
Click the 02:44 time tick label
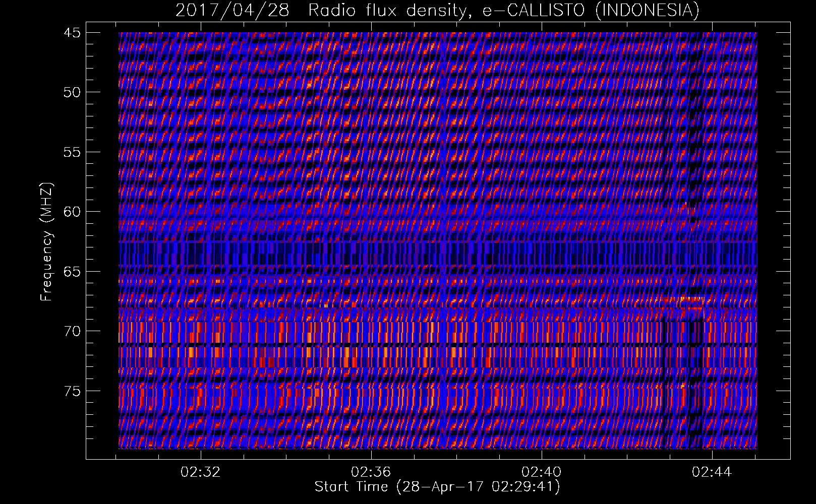tap(712, 472)
